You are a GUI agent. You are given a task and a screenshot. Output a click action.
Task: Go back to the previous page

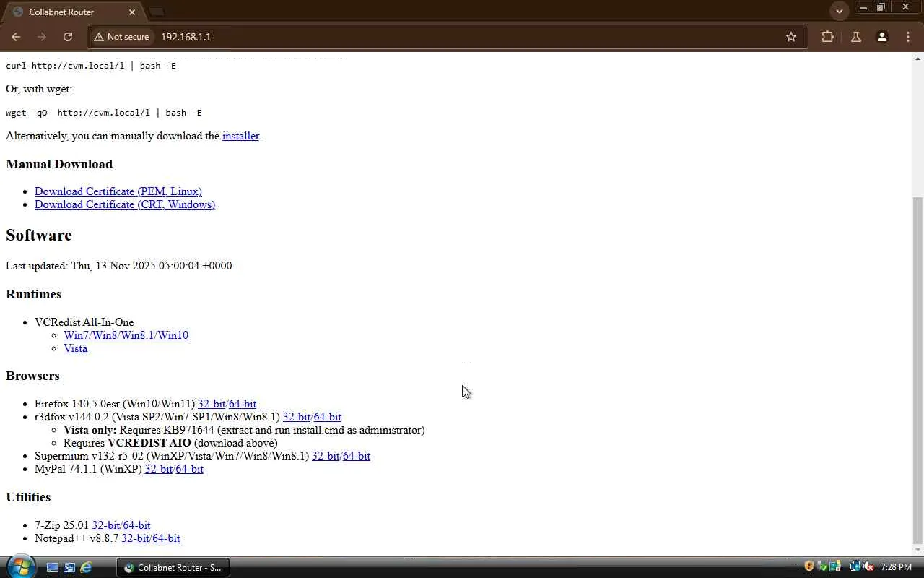[16, 37]
